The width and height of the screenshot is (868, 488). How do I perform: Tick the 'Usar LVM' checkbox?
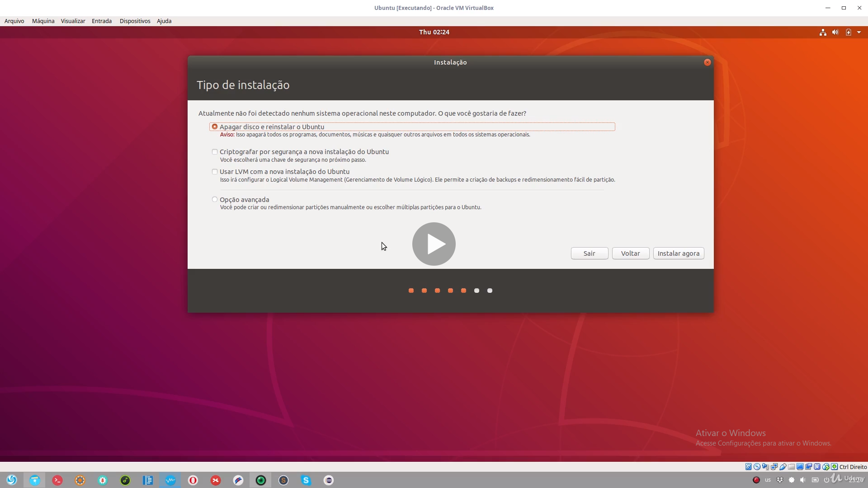point(215,172)
